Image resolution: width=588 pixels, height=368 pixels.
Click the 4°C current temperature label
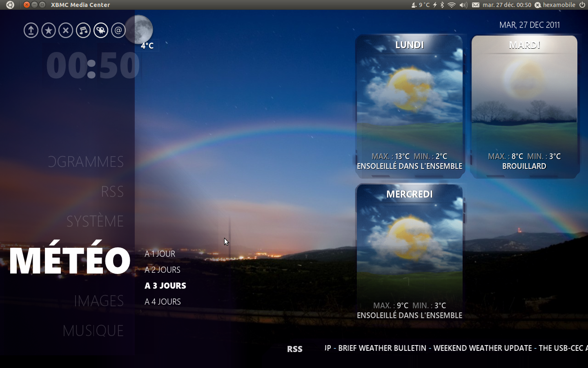pyautogui.click(x=147, y=45)
